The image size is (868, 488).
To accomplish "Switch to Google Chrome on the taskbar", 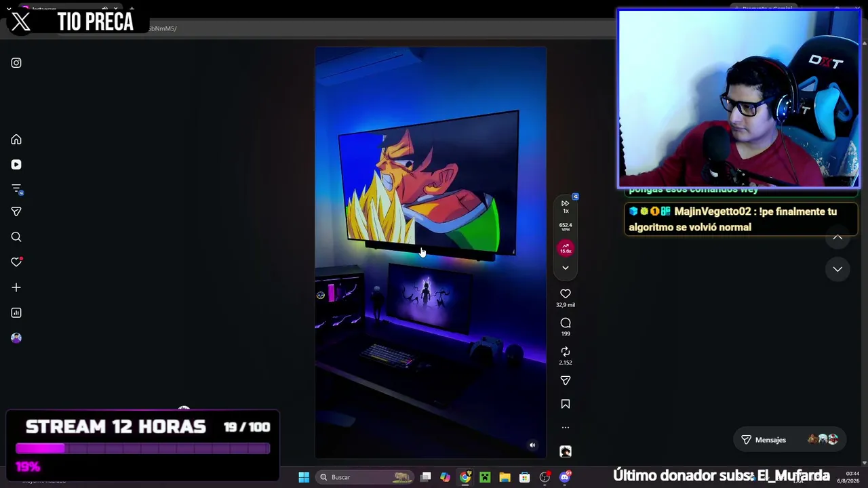I will point(465,477).
